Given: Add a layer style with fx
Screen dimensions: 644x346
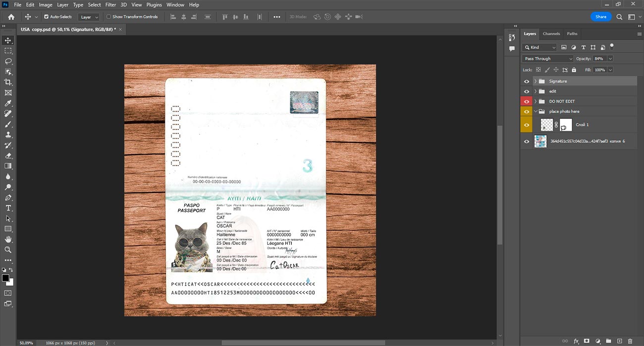Looking at the screenshot, I should (x=576, y=341).
